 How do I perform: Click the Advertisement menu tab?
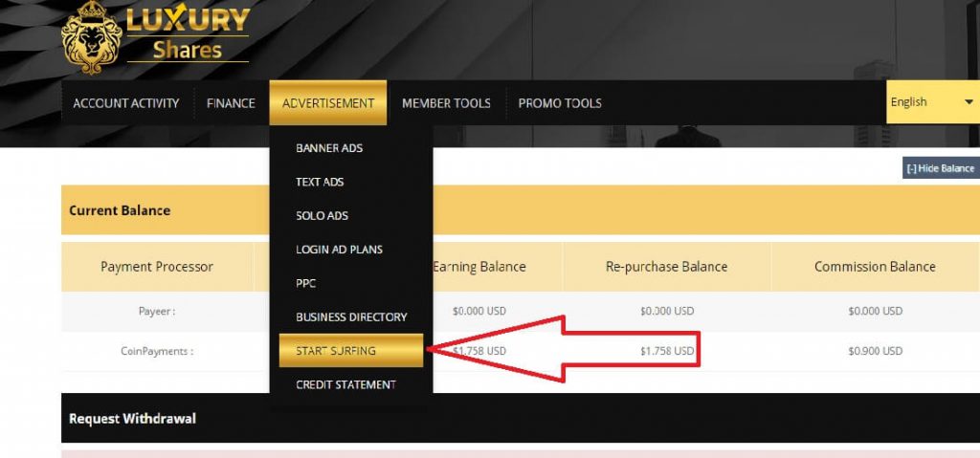tap(328, 103)
